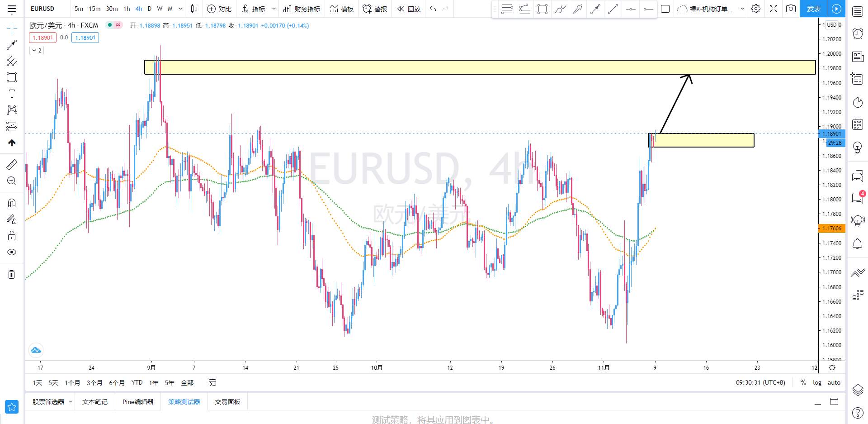
Task: Open candlestick chart type selector
Action: tap(194, 9)
